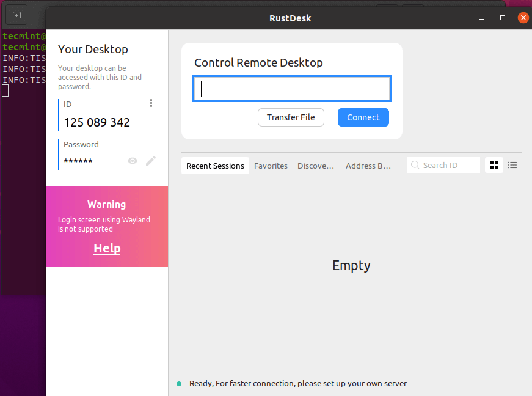Edit the password with the pencil icon

(150, 161)
